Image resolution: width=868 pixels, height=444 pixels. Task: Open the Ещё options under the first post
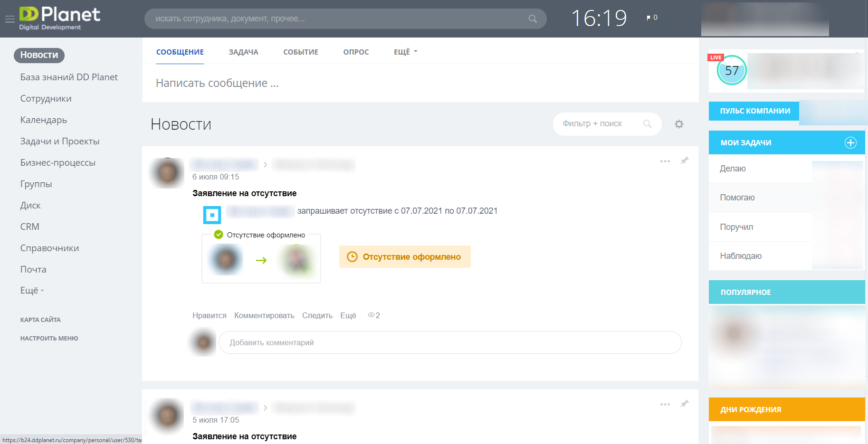(x=348, y=315)
